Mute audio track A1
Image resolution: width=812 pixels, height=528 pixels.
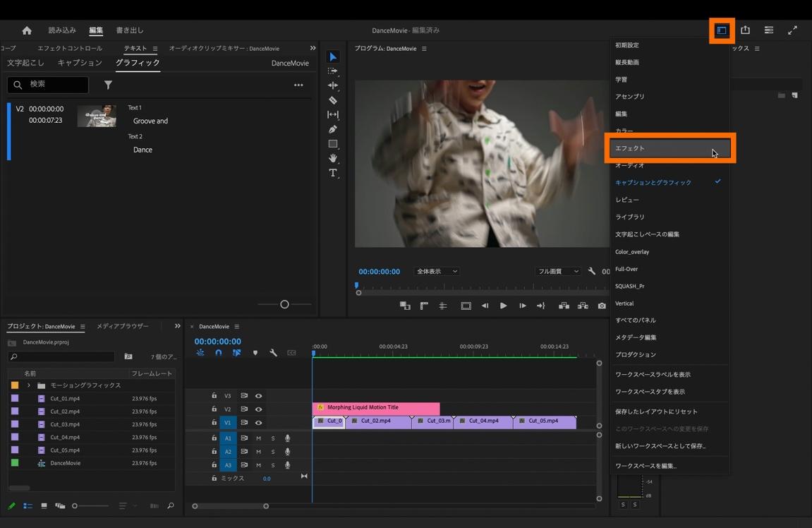(x=258, y=438)
